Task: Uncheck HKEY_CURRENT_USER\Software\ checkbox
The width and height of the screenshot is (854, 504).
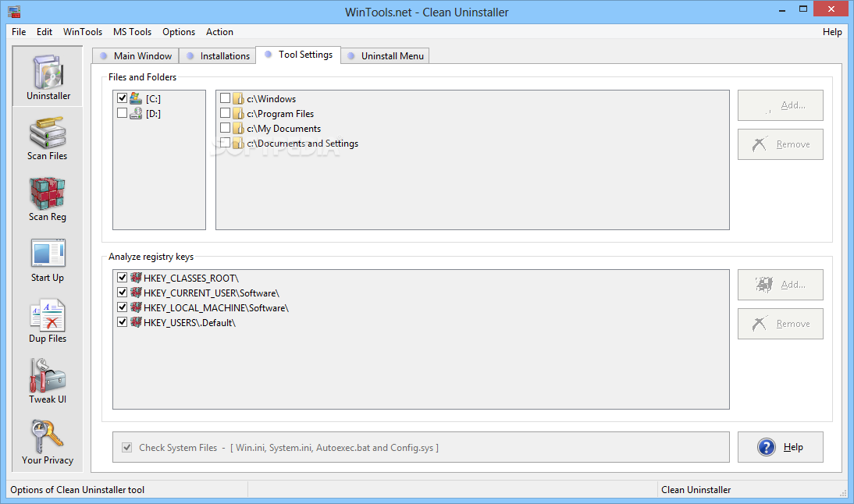Action: click(x=122, y=293)
